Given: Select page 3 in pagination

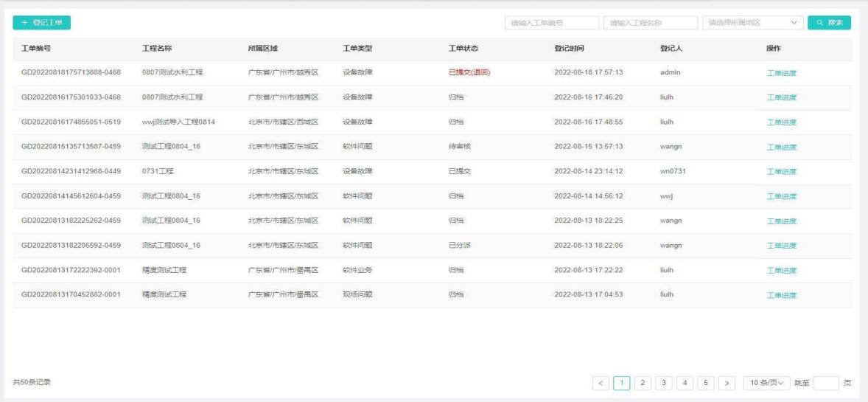Looking at the screenshot, I should [x=664, y=382].
